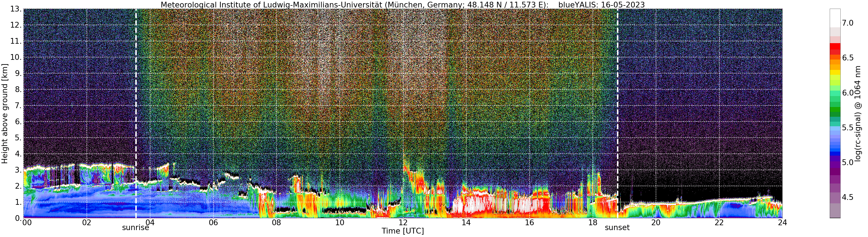Click the time axis tick "22"

pyautogui.click(x=719, y=223)
